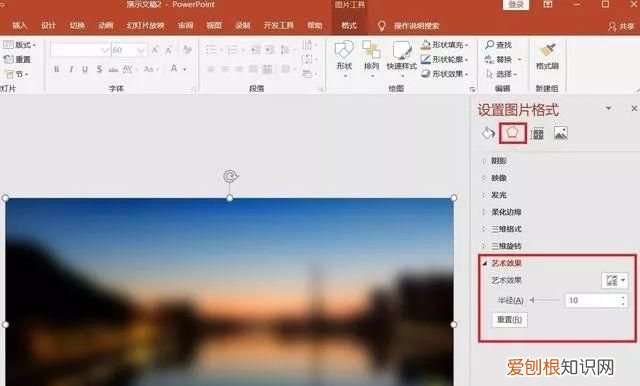Toggle Italic formatting

click(71, 69)
